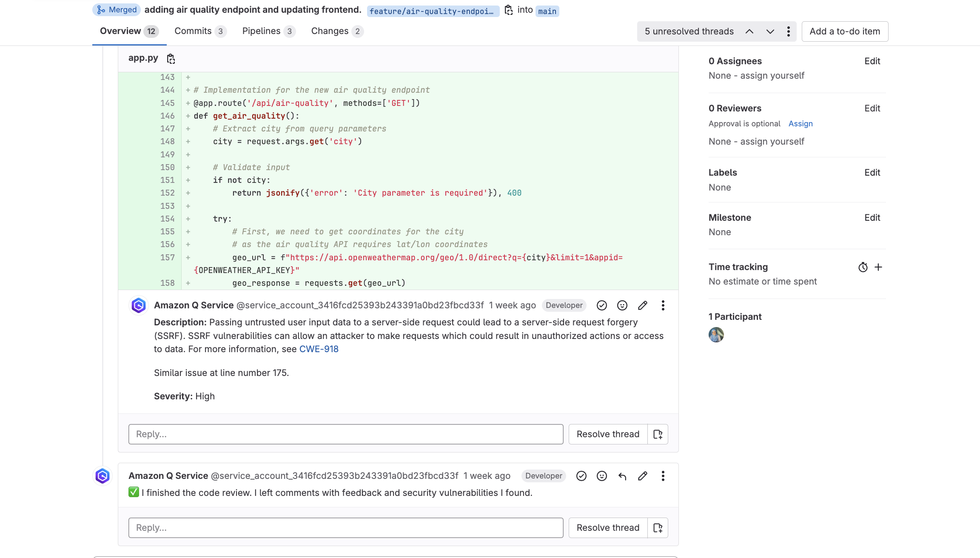
Task: Toggle resolve checkmark on code review comment
Action: [x=581, y=476]
